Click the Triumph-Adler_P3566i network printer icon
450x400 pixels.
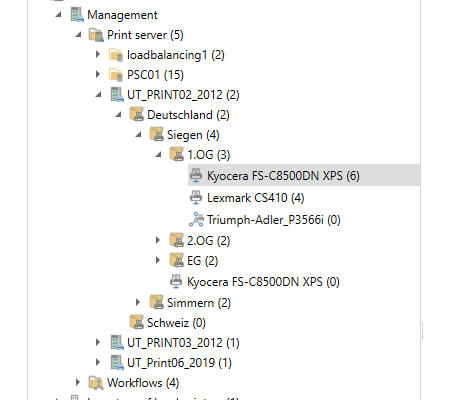tap(196, 219)
